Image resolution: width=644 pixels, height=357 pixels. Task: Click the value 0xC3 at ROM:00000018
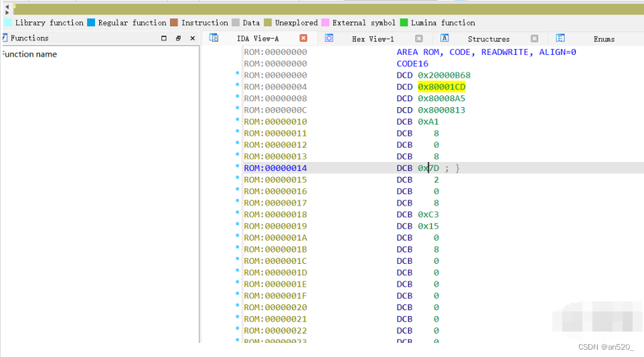pos(428,214)
